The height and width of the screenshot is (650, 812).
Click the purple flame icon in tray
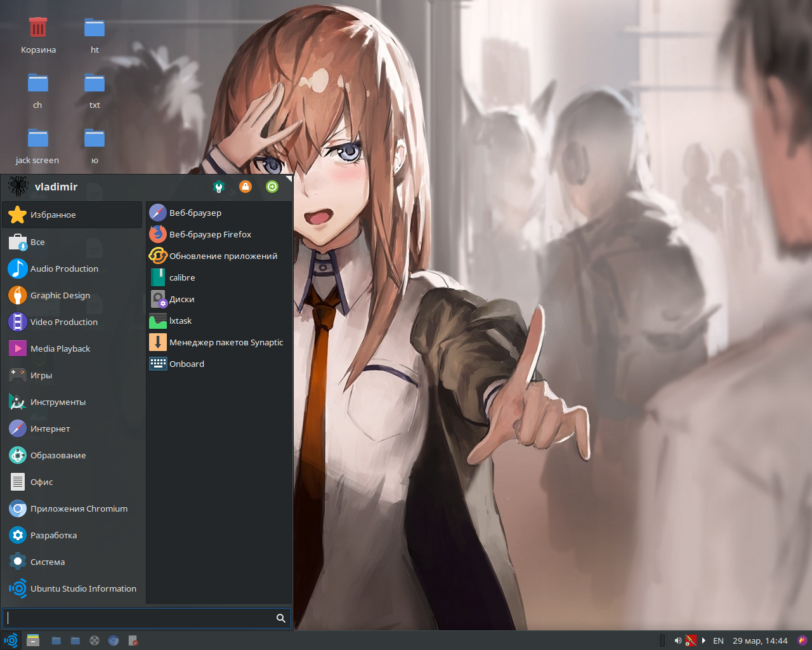tap(802, 640)
